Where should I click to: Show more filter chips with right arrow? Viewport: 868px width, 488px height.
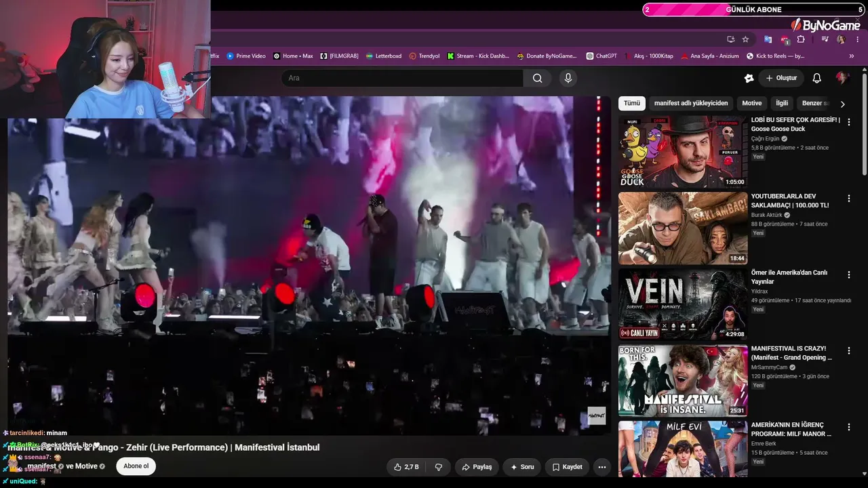coord(842,104)
